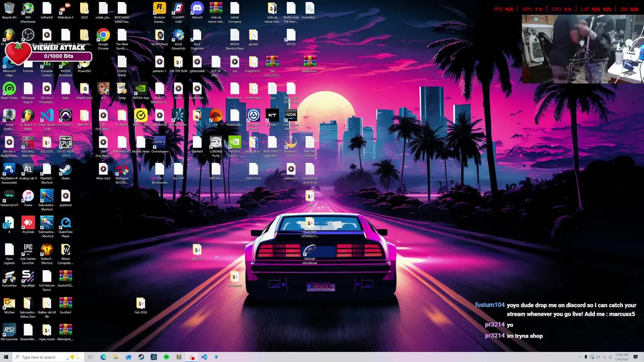
Task: Launch ASUS DriverHub
Action: click(x=178, y=40)
